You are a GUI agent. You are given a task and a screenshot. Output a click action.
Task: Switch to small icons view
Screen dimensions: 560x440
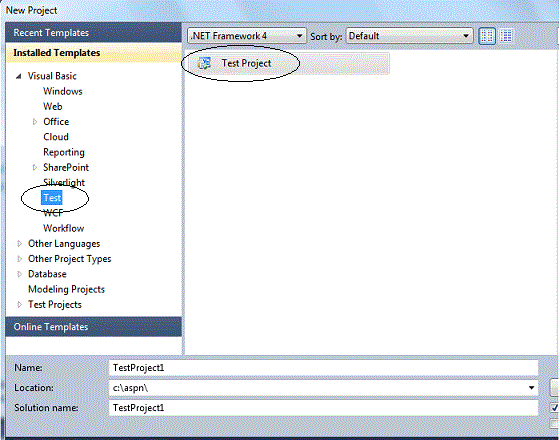tap(487, 36)
